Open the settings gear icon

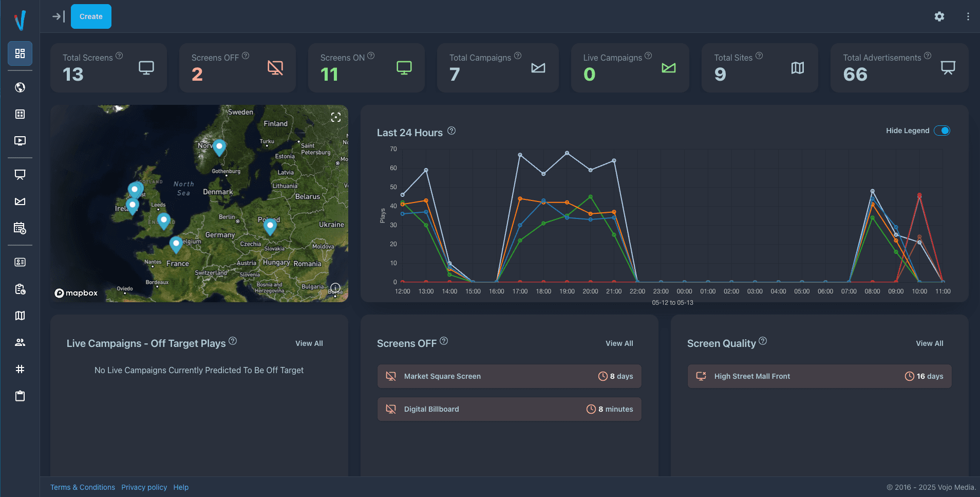point(939,16)
